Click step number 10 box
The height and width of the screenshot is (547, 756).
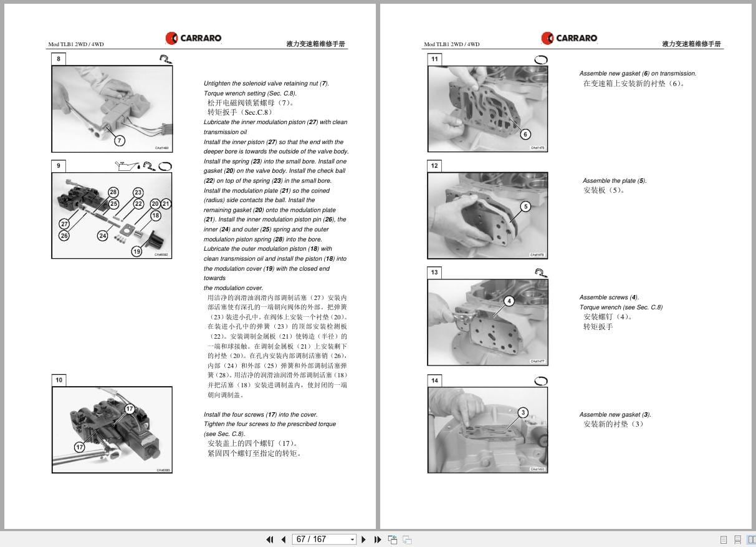click(x=59, y=380)
